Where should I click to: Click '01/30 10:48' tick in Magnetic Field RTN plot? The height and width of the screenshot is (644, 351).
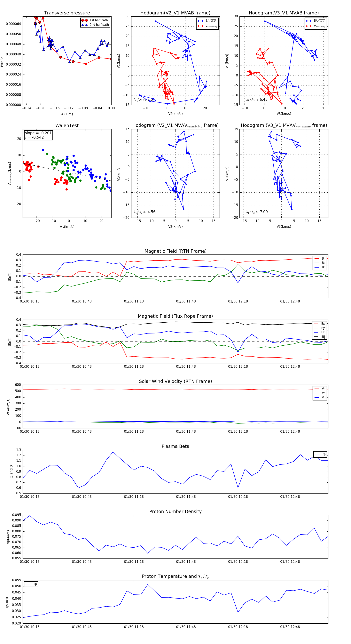(82, 302)
